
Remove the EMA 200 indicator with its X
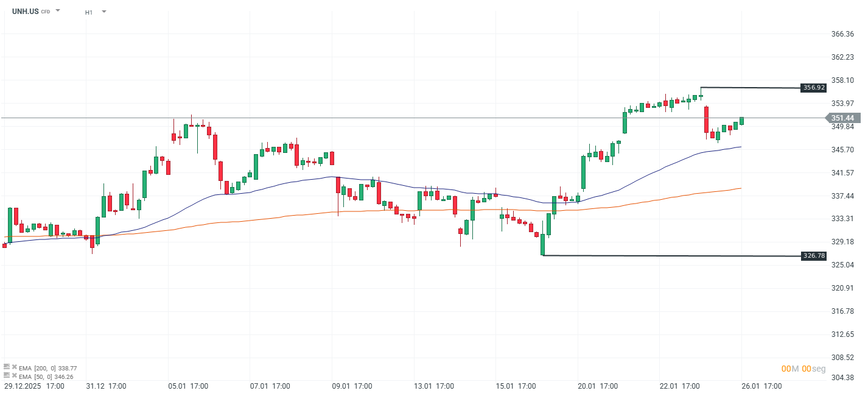tap(14, 368)
